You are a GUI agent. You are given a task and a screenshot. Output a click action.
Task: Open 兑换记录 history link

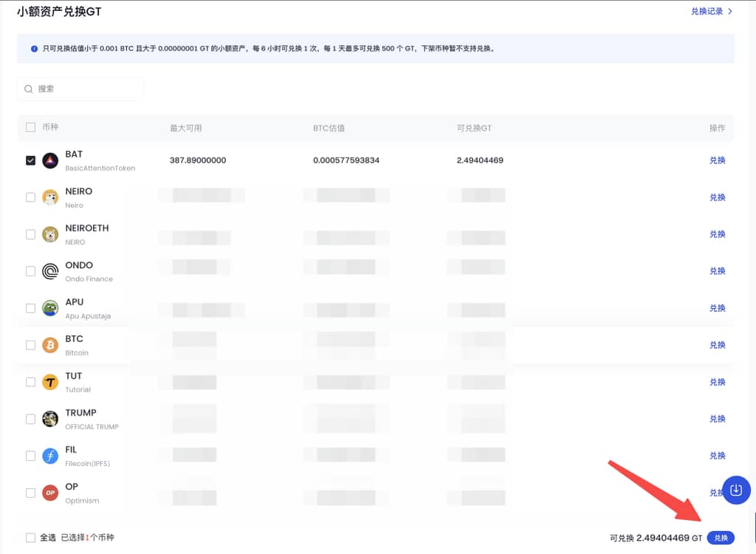click(711, 11)
